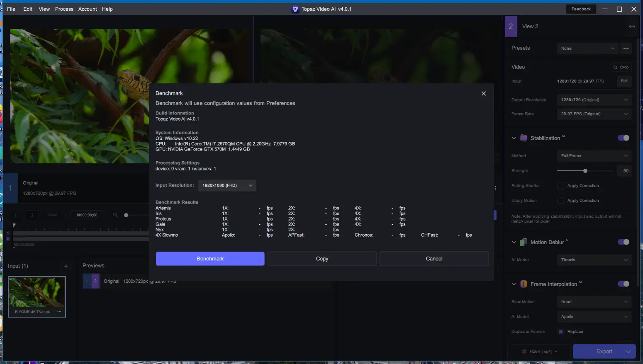Open the Account menu
Viewport: 643px width, 364px height.
88,9
